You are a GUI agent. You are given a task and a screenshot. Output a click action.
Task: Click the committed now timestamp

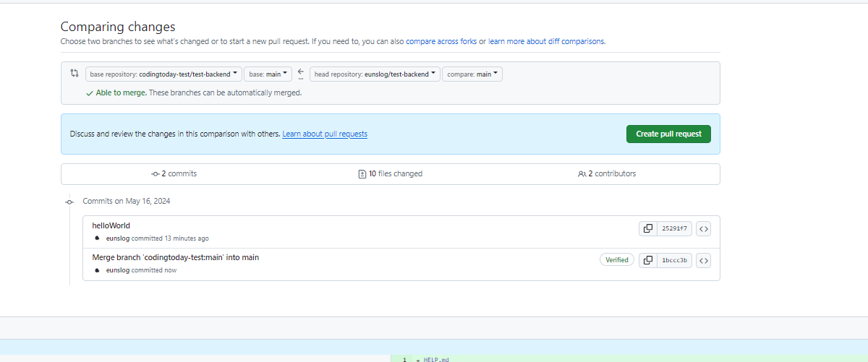point(154,270)
